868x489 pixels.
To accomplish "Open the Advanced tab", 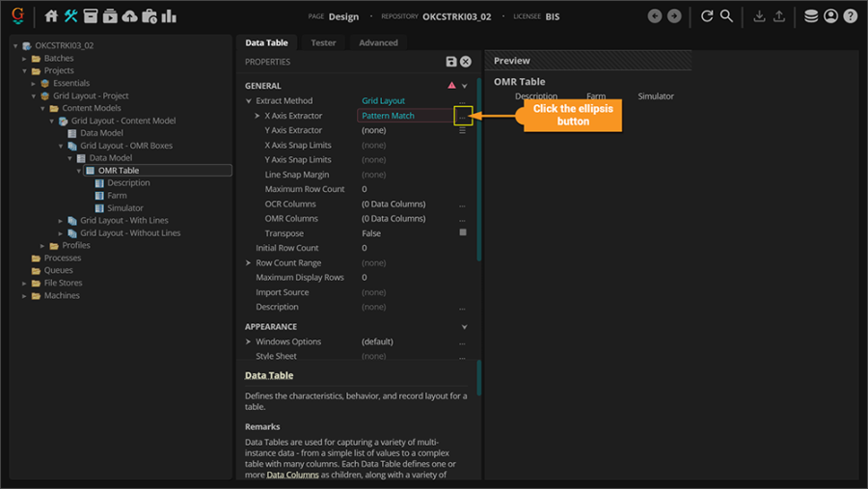I will point(378,42).
